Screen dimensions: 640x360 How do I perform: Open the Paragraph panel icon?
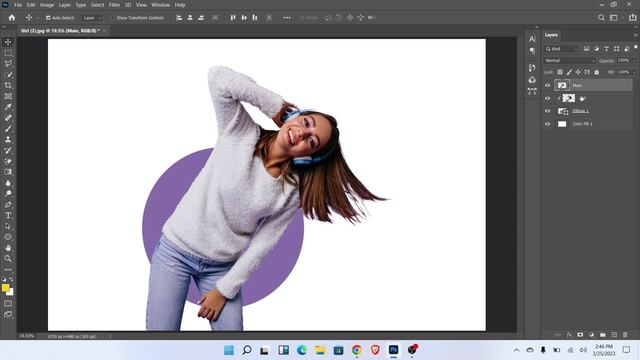tap(532, 51)
